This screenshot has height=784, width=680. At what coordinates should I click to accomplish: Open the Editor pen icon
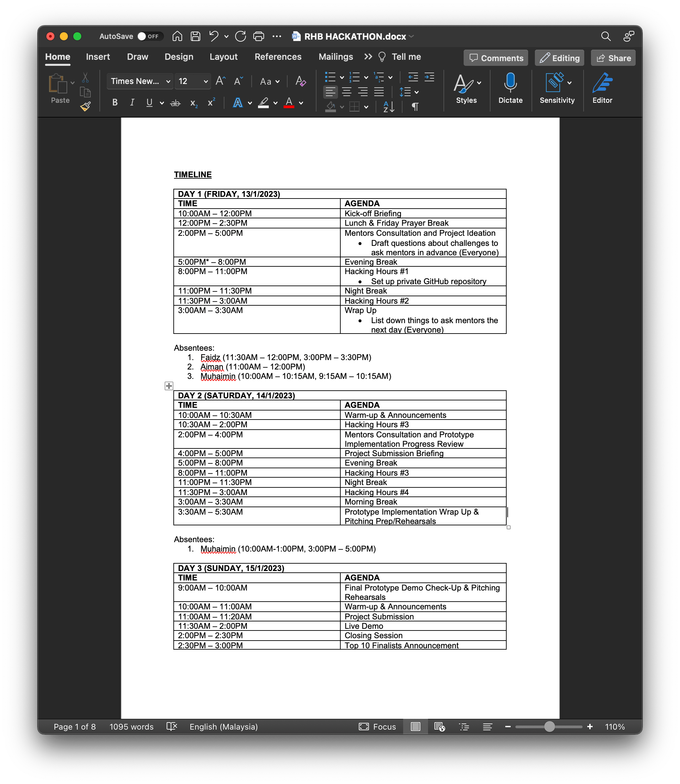pos(602,83)
